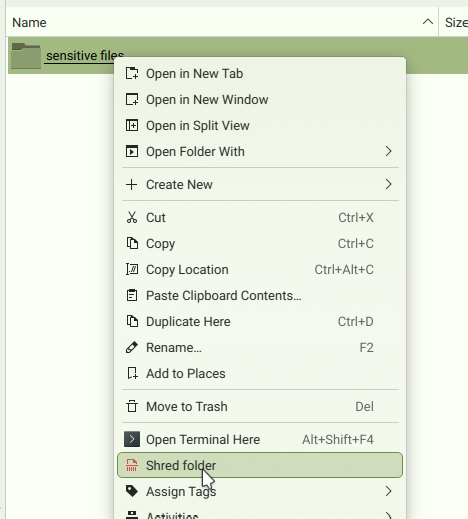Viewport: 468px width, 519px height.
Task: Click the Size column header
Action: tap(455, 23)
